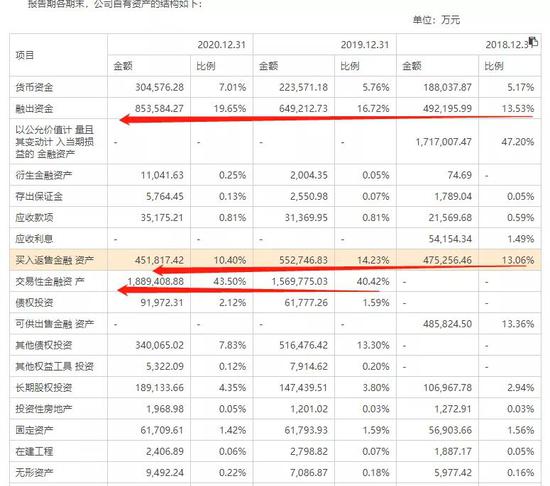550x486 pixels.
Task: Select the value 91,972.31
Action: click(162, 303)
